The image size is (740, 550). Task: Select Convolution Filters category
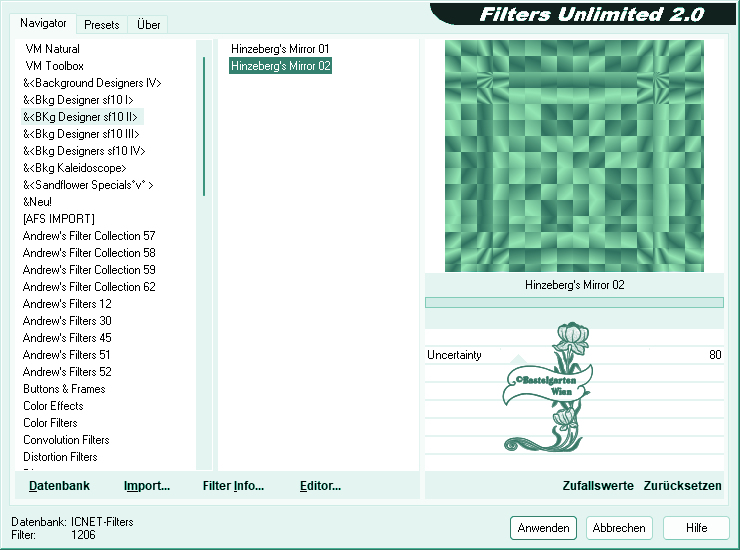coord(66,440)
